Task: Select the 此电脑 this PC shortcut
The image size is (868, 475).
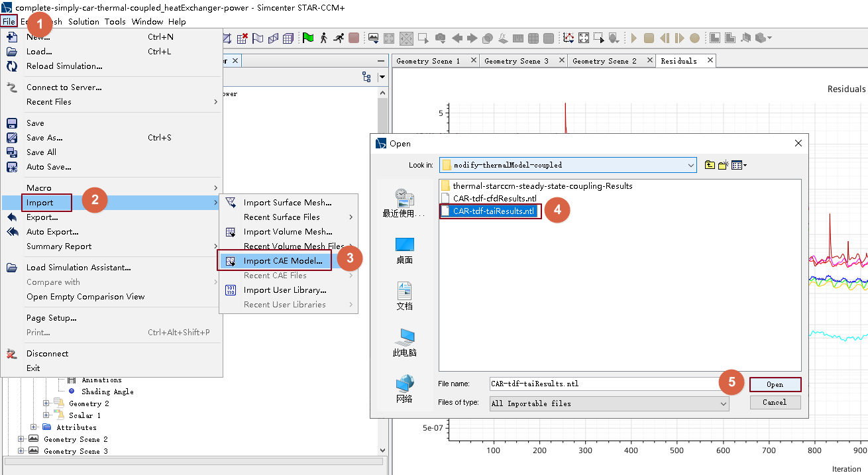Action: [405, 343]
